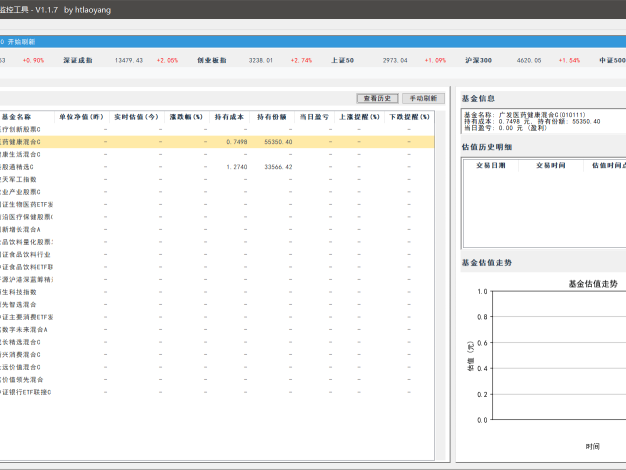Viewport: 626px width, 470px height.
Task: Click the 持有成本 column header
Action: click(x=230, y=117)
